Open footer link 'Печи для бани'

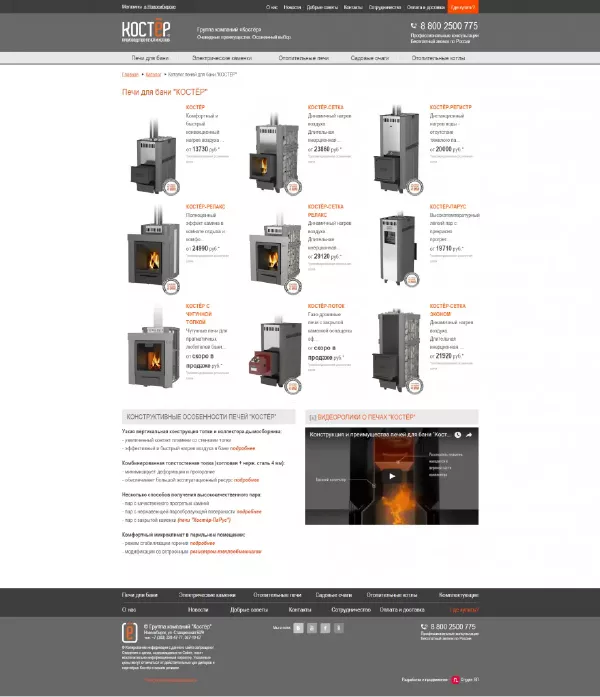point(140,595)
